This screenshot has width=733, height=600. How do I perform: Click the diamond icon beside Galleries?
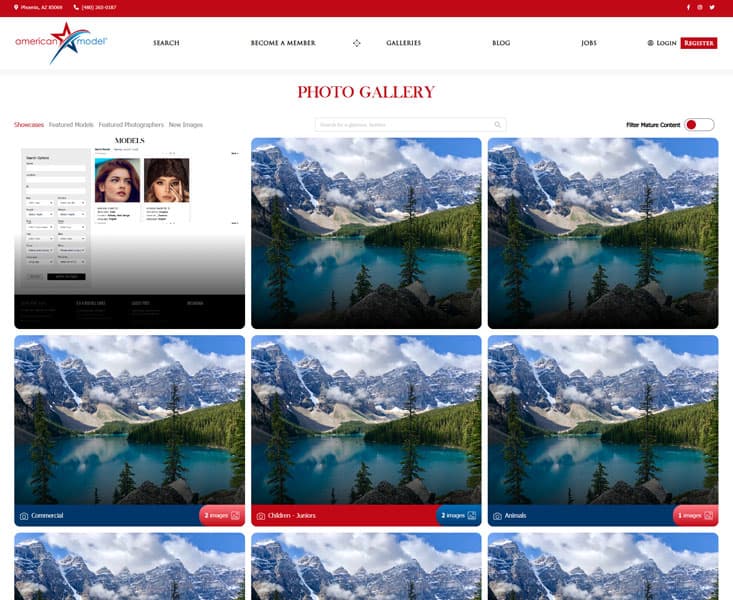click(357, 43)
